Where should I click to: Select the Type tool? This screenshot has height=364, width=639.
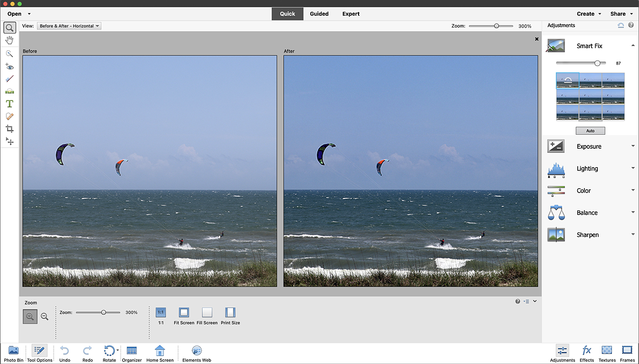9,104
